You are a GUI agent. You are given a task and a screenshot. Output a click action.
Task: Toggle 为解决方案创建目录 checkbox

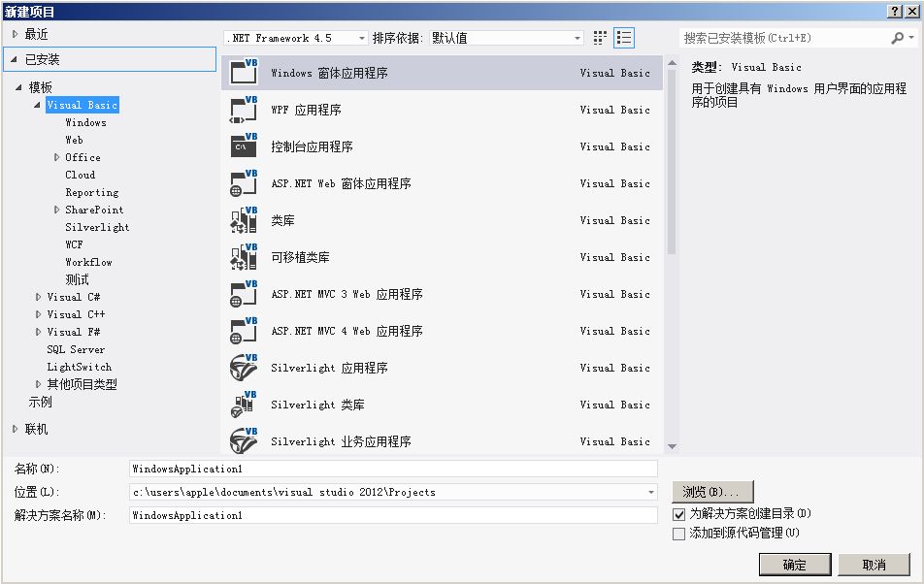coord(678,514)
